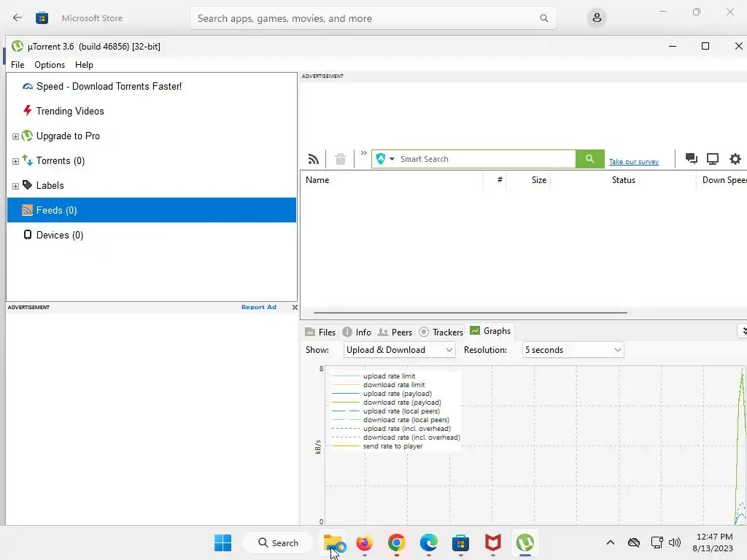Click the Labels tag icon
Image resolution: width=747 pixels, height=560 pixels.
coord(27,184)
